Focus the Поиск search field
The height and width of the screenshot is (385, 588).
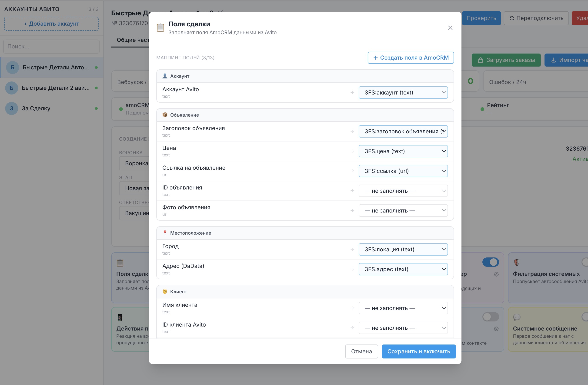[51, 47]
